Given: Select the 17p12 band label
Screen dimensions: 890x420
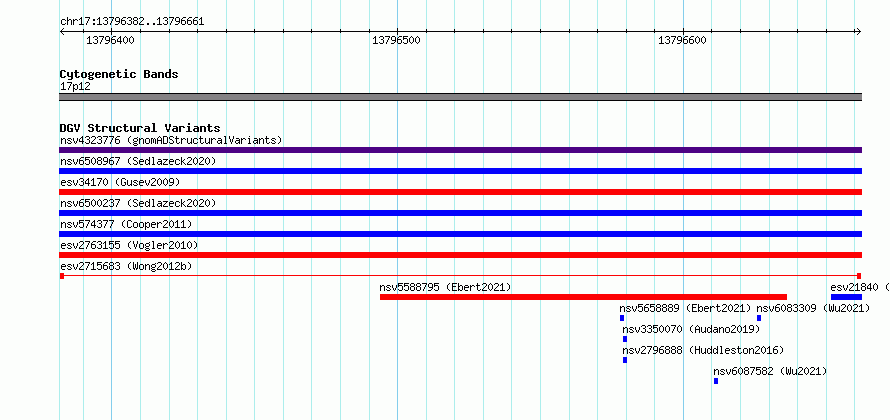Looking at the screenshot, I should click(x=75, y=86).
